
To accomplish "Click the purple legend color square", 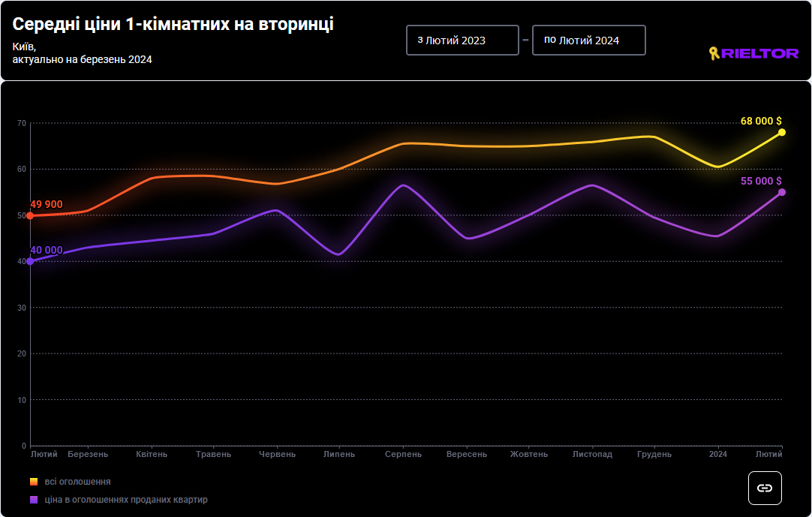I will tap(34, 500).
